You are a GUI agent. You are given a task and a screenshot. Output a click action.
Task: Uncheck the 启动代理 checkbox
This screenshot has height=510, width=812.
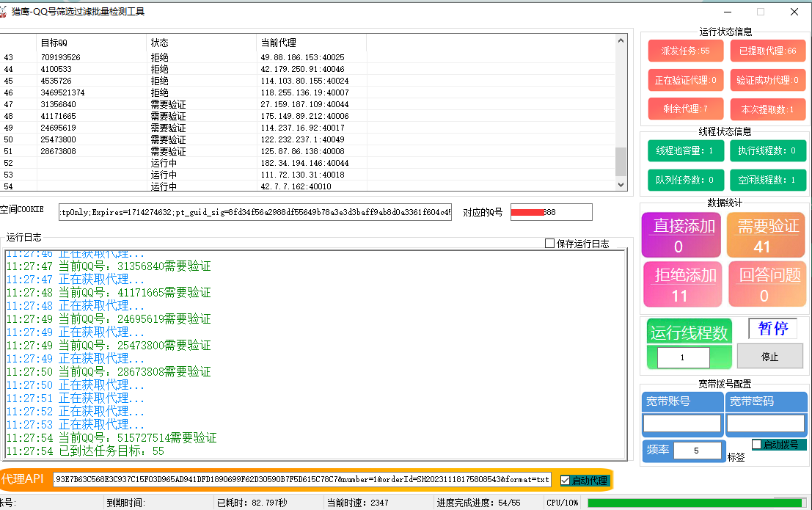point(565,481)
